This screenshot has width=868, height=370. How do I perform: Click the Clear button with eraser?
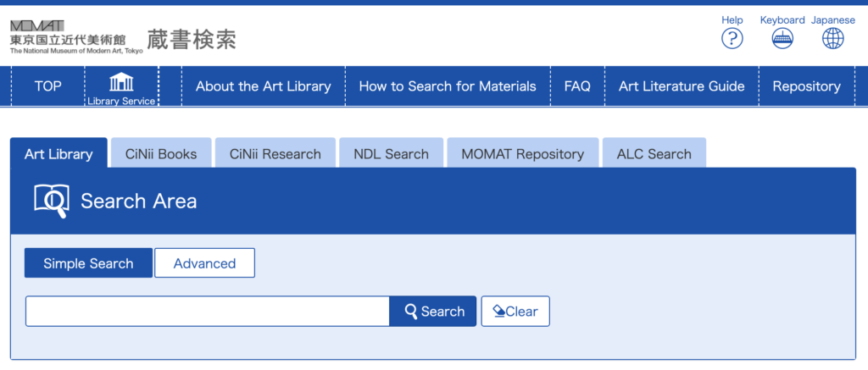pos(515,312)
